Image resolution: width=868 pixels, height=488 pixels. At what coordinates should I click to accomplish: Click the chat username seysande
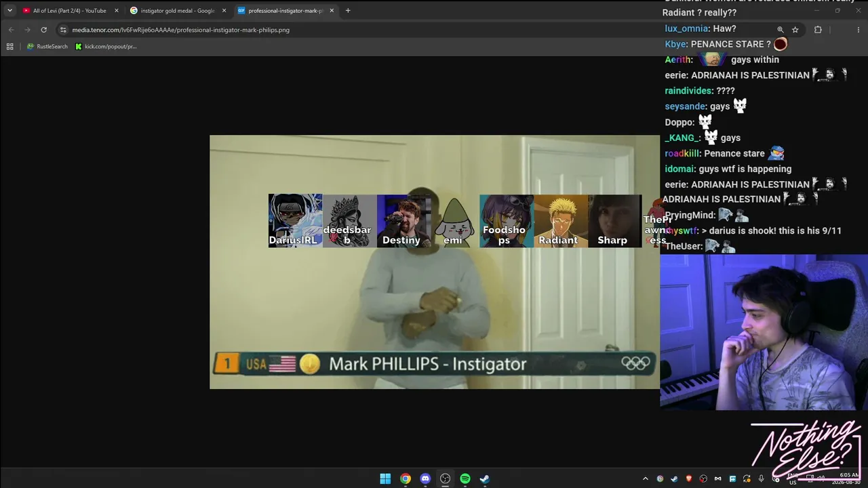[685, 106]
